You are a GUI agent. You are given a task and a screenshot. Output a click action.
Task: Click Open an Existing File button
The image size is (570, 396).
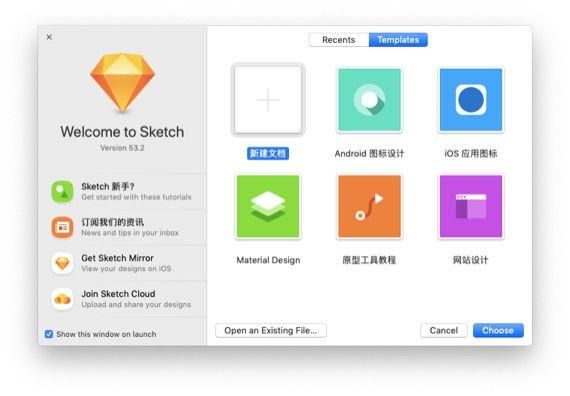click(x=270, y=331)
